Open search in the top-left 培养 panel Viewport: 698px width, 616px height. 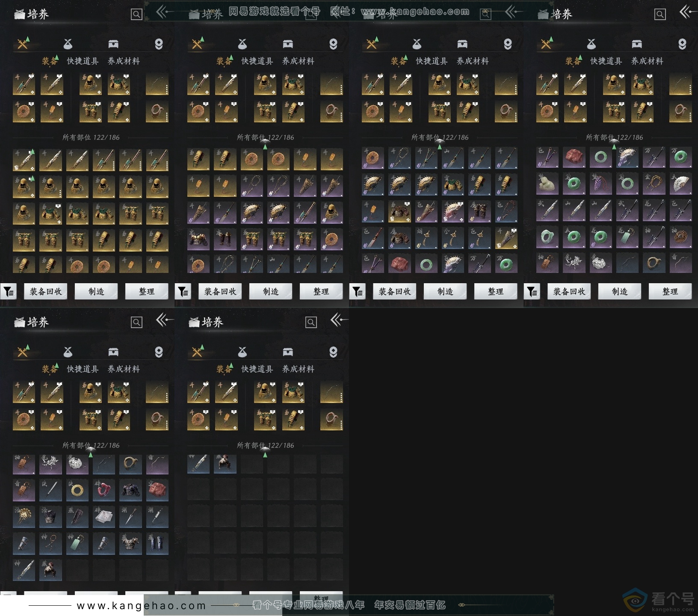(136, 15)
